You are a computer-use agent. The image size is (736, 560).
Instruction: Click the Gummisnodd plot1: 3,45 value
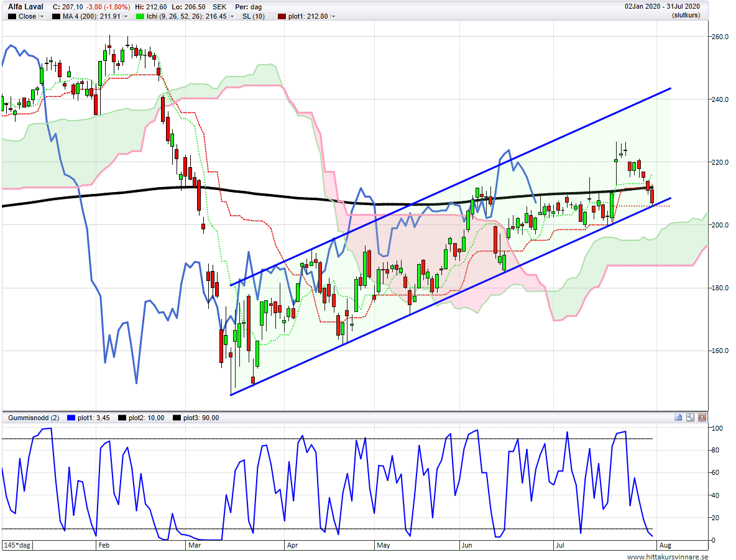[94, 418]
